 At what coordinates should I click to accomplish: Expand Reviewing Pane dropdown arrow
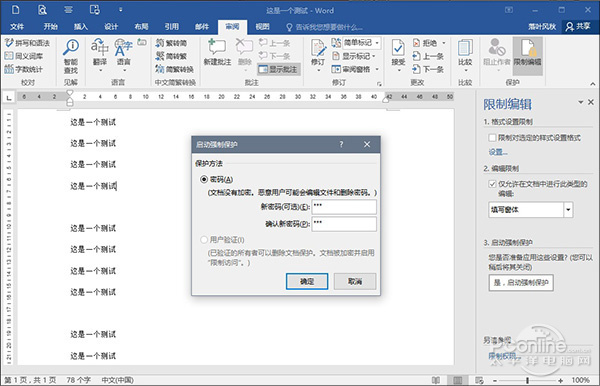[x=377, y=69]
